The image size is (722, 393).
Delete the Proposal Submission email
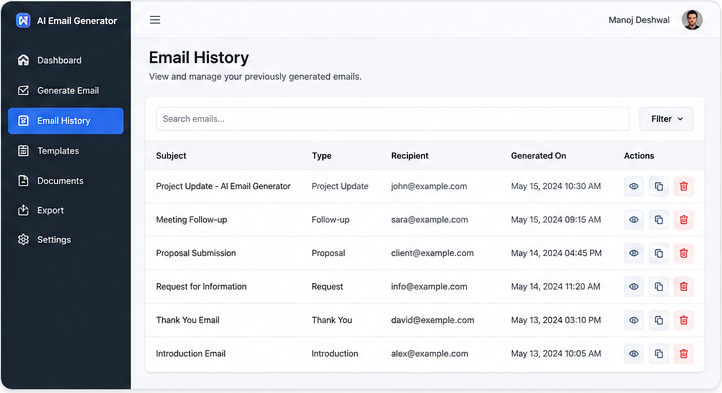point(683,253)
